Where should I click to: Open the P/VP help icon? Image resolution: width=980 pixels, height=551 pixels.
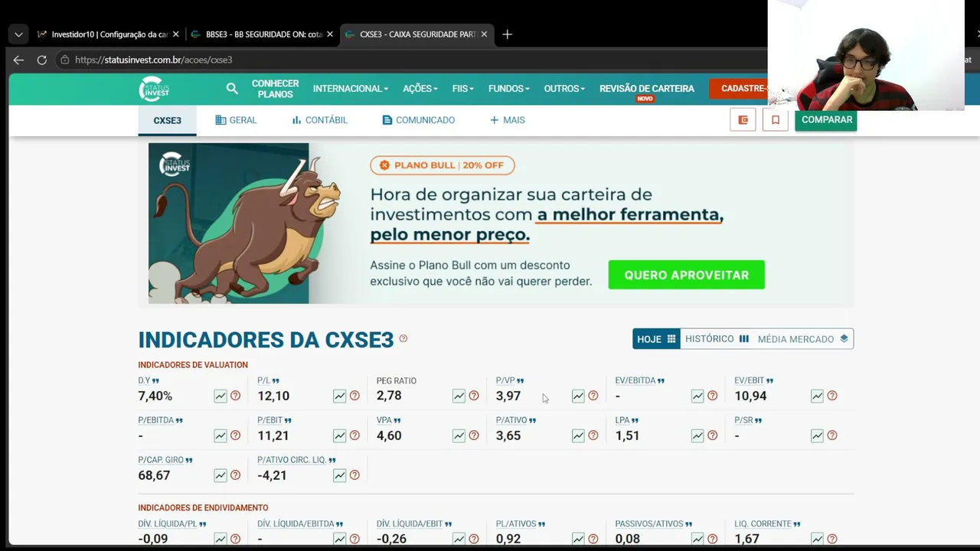593,396
